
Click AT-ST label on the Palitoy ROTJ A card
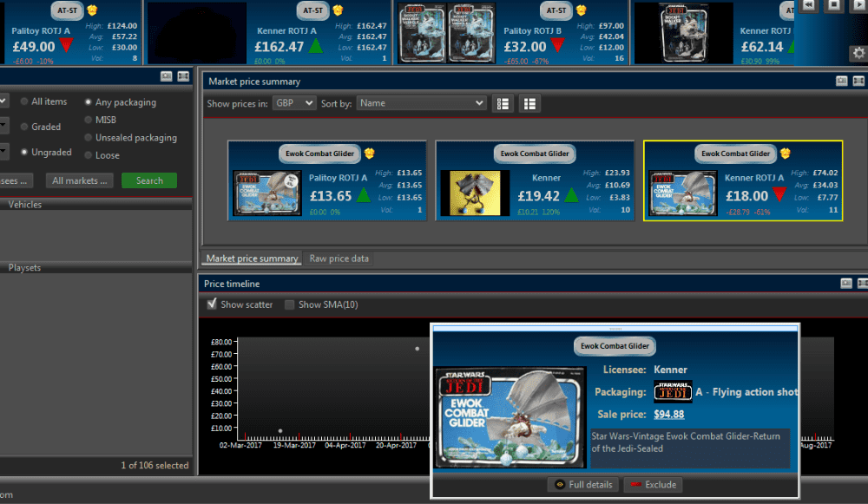pos(68,10)
